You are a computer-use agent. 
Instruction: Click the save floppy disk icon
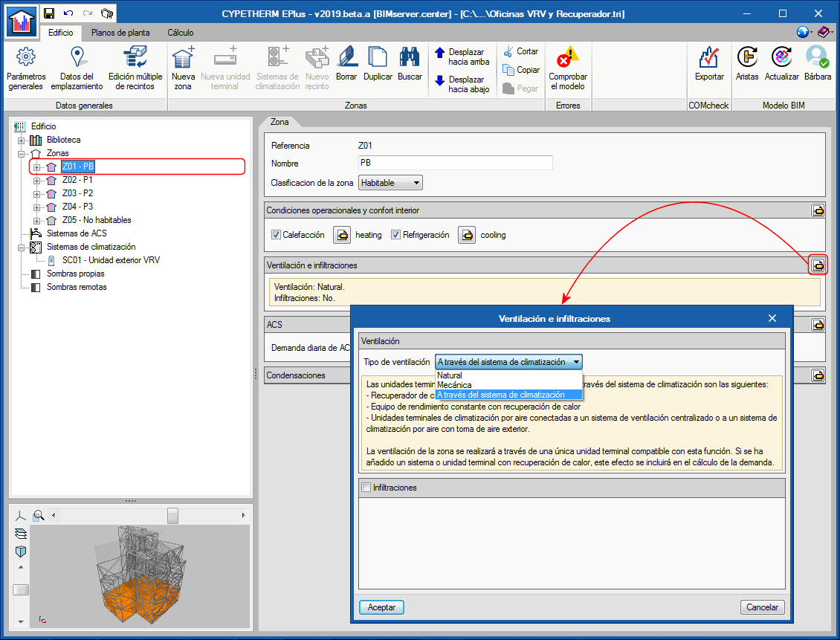(49, 13)
